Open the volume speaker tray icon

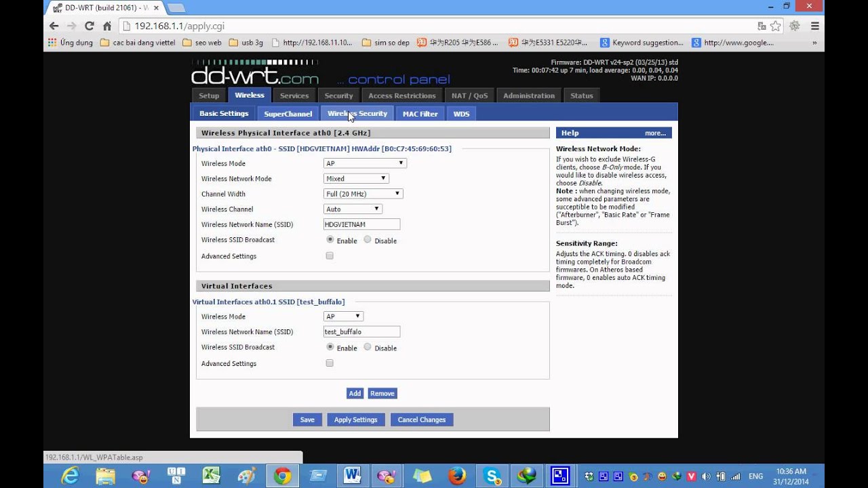pos(707,476)
